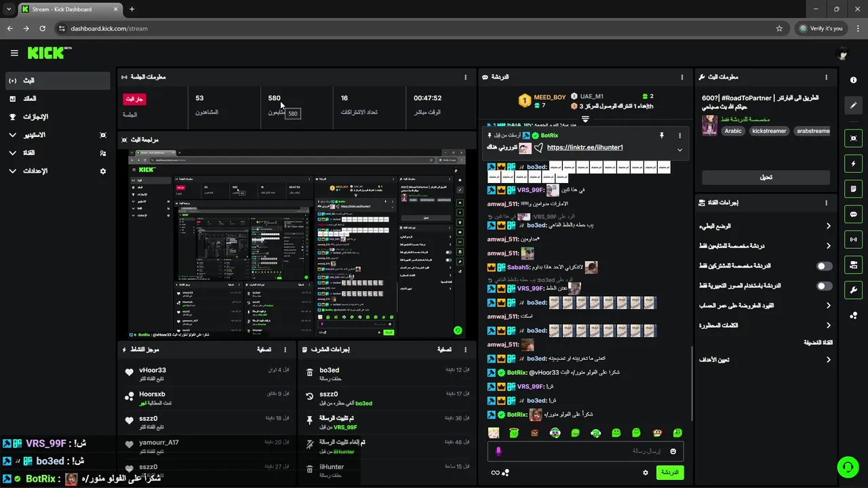Image resolution: width=868 pixels, height=488 pixels.
Task: Select the Stream sidebar item
Action: [58, 81]
